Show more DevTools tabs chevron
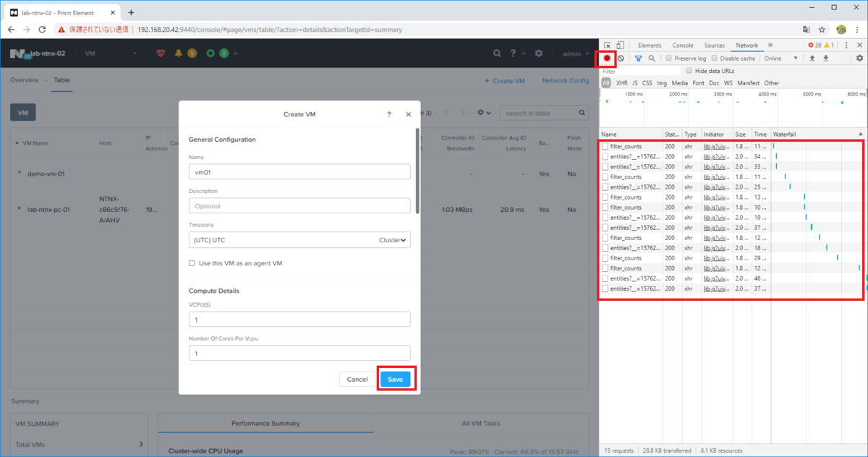The width and height of the screenshot is (868, 457). point(770,45)
